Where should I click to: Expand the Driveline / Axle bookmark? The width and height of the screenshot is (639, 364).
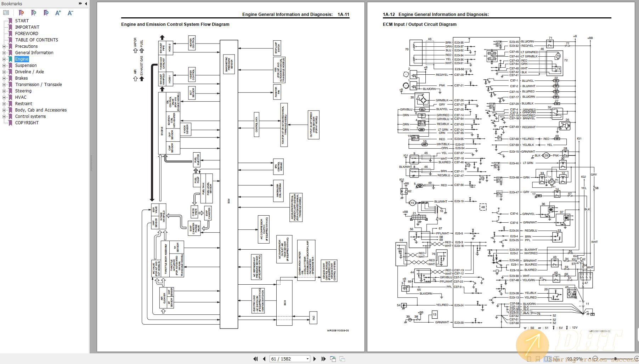[x=4, y=72]
